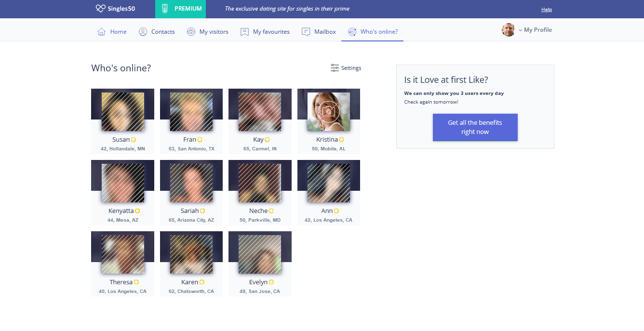Screen dimensions: 644x331
Task: Click the user avatar photo in the header
Action: tap(509, 30)
